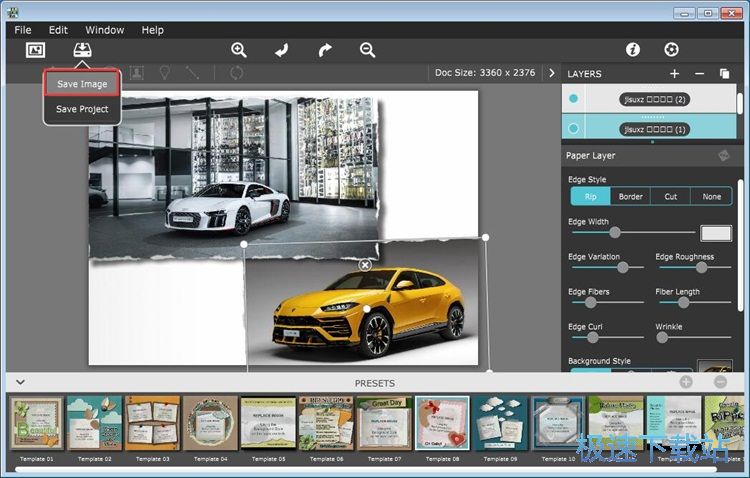Click the Edge Width color swatch

715,233
